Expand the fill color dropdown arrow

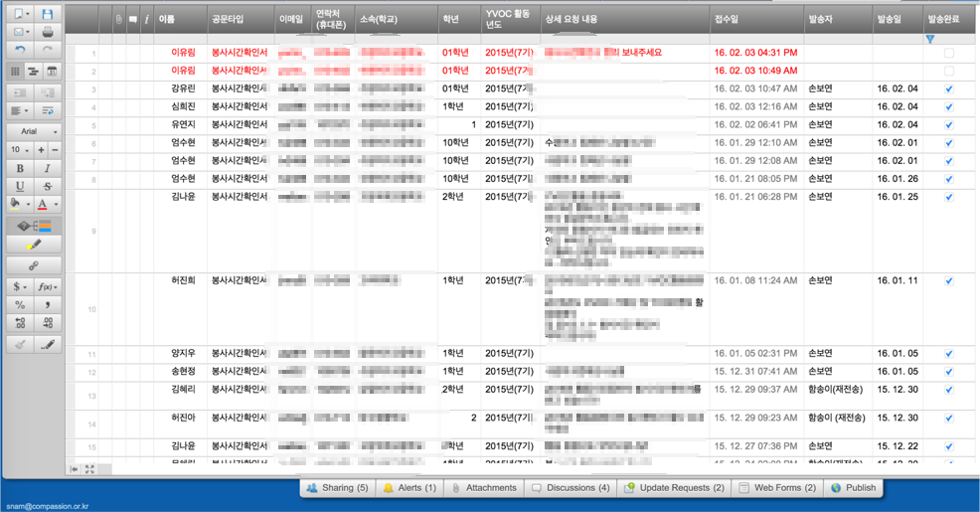point(28,205)
